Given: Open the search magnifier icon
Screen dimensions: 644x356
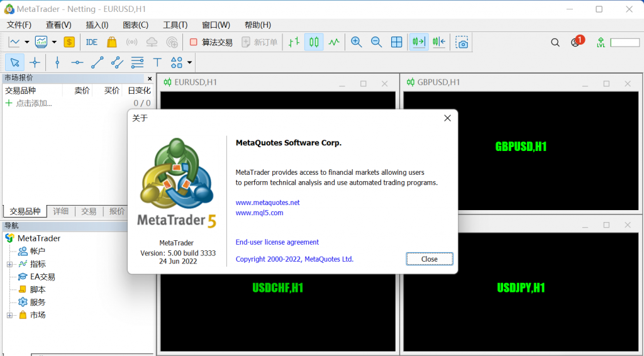Looking at the screenshot, I should click(555, 42).
